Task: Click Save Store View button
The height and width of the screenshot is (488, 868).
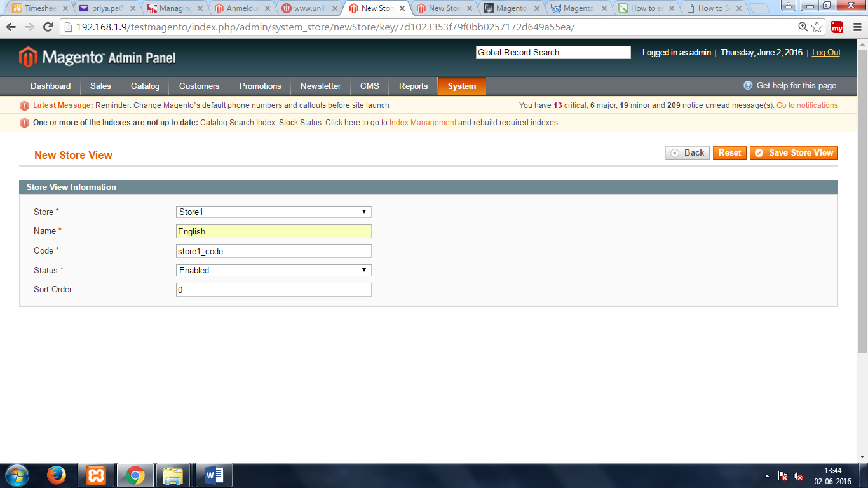Action: tap(794, 153)
